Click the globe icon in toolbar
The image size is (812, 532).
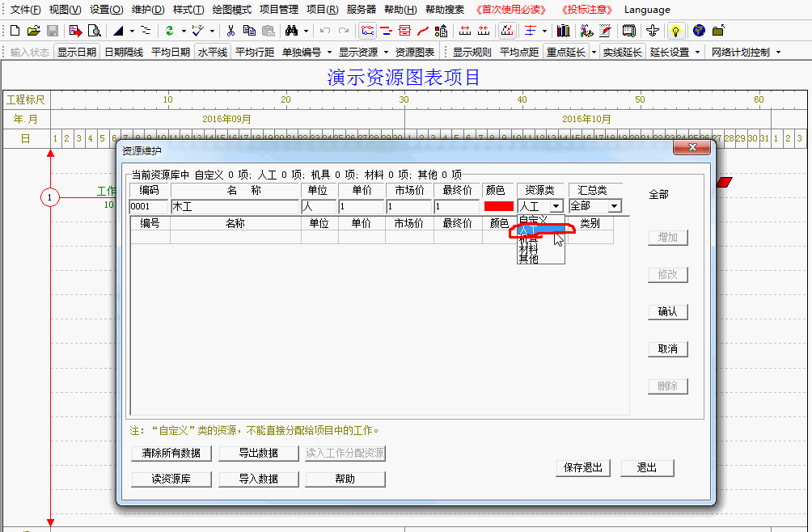pos(698,31)
